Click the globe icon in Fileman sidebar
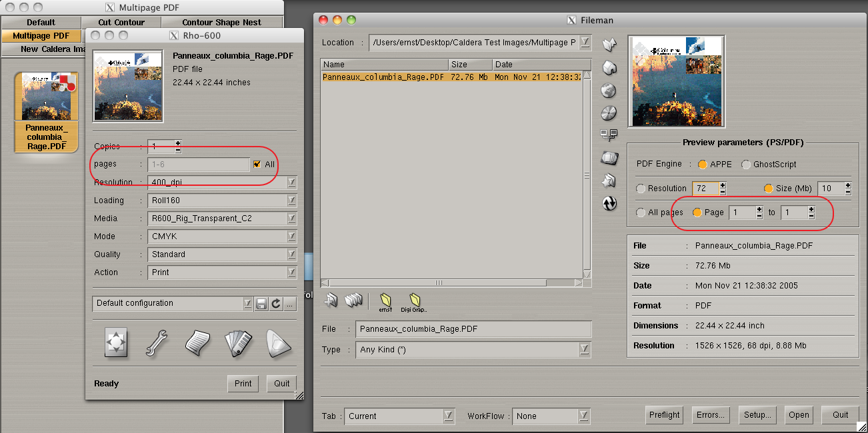The width and height of the screenshot is (868, 433). [x=609, y=91]
